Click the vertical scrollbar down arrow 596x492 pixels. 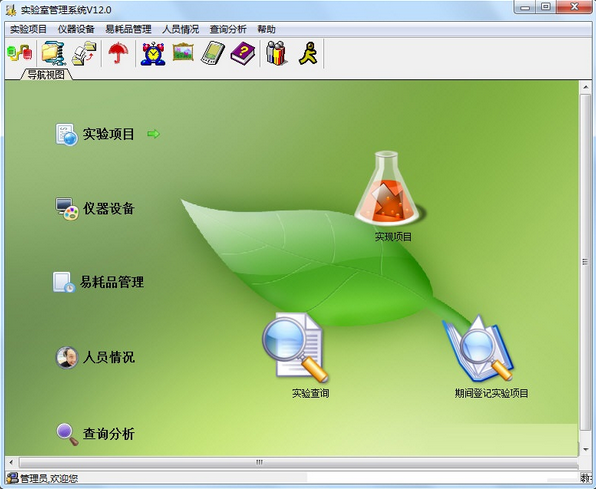tap(585, 449)
